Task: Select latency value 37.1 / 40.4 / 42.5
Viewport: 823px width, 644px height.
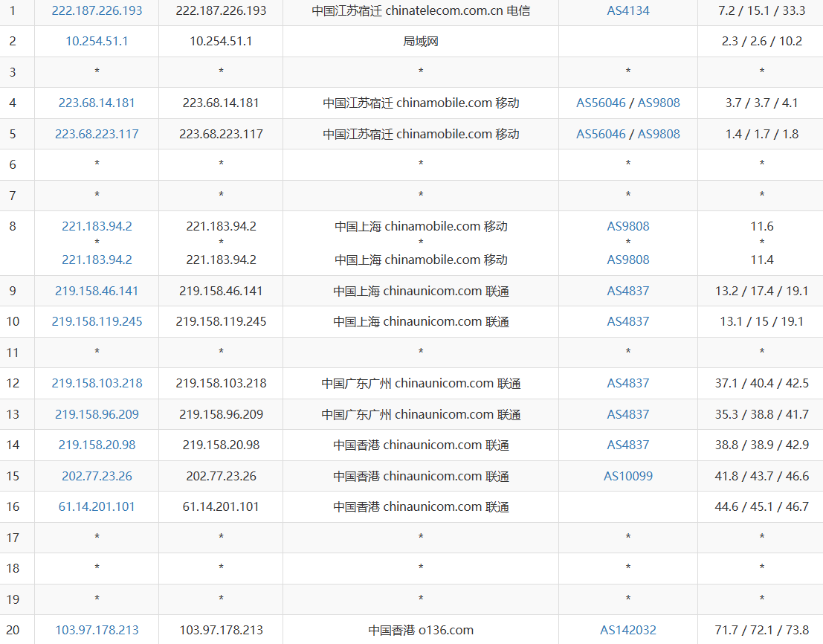Action: [x=761, y=383]
